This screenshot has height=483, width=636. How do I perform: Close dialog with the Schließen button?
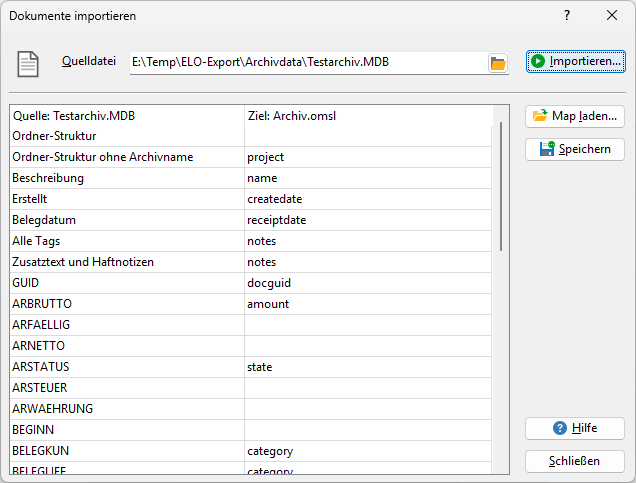pyautogui.click(x=575, y=461)
